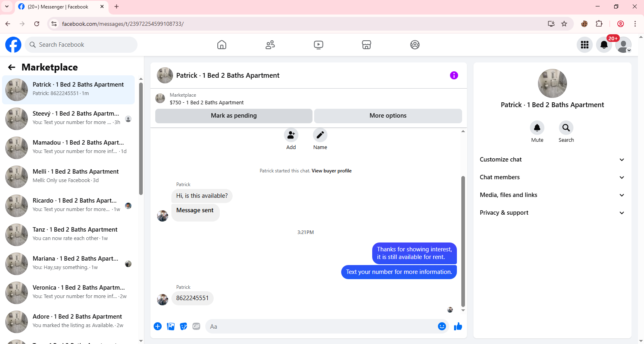Screen dimensions: 644x344
Task: Select the "Hi, is this available?" message
Action: (x=202, y=196)
